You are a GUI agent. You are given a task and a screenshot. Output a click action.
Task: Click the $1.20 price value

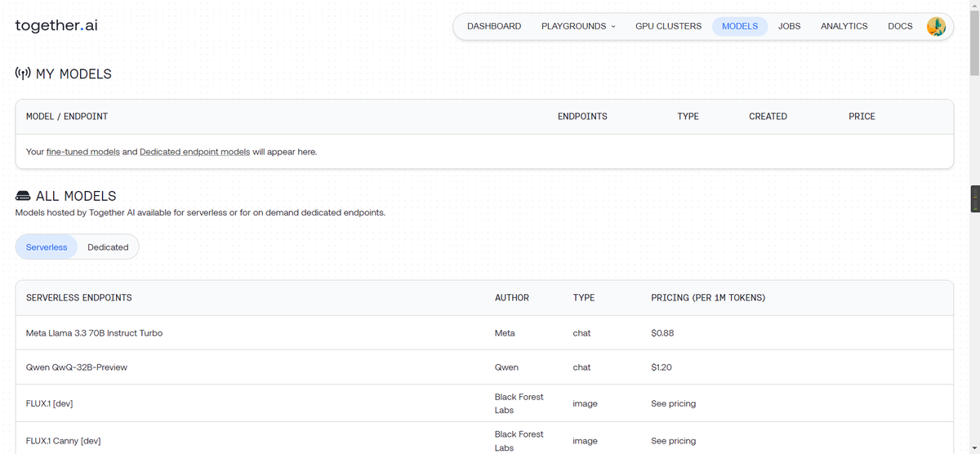click(x=661, y=367)
